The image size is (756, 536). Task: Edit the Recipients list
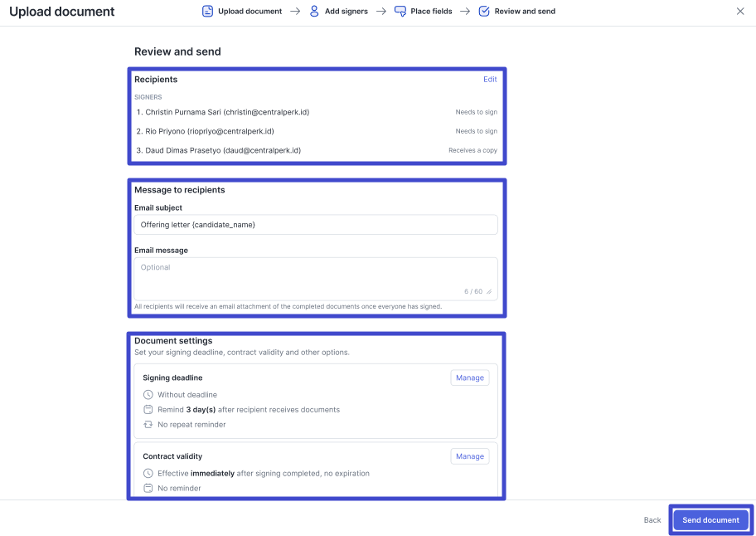tap(490, 79)
